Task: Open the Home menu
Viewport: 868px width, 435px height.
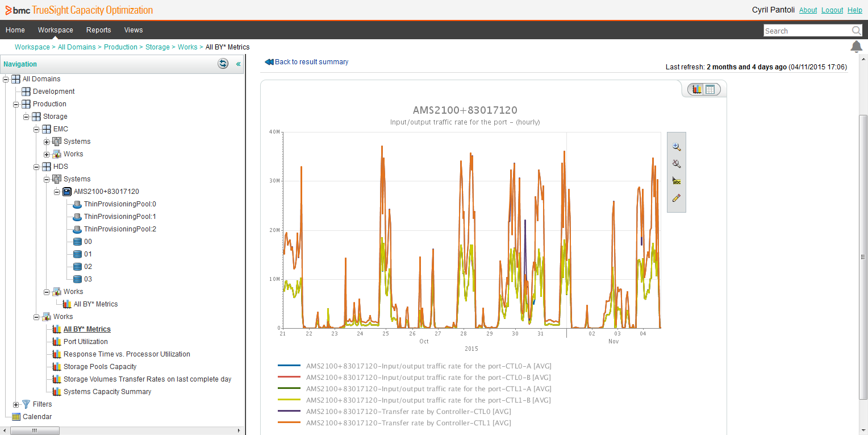Action: [15, 30]
